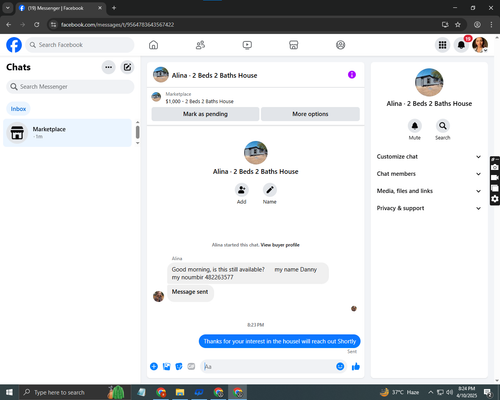The height and width of the screenshot is (400, 500).
Task: Click the Aa message input box
Action: (268, 367)
